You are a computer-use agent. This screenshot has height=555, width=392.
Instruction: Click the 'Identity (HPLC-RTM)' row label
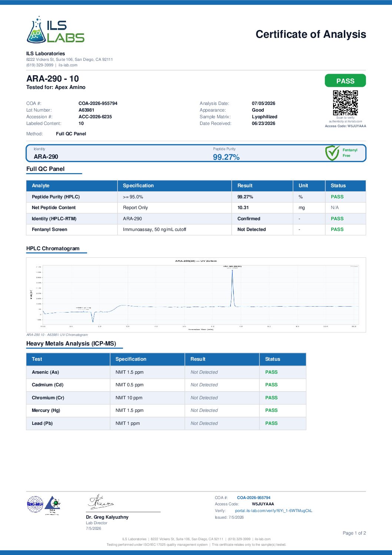(54, 219)
